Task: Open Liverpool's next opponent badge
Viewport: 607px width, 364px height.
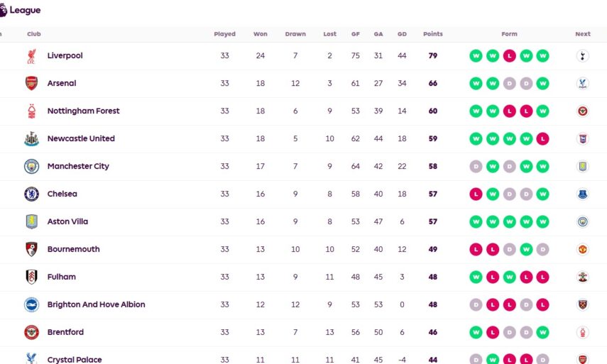Action: tap(583, 56)
